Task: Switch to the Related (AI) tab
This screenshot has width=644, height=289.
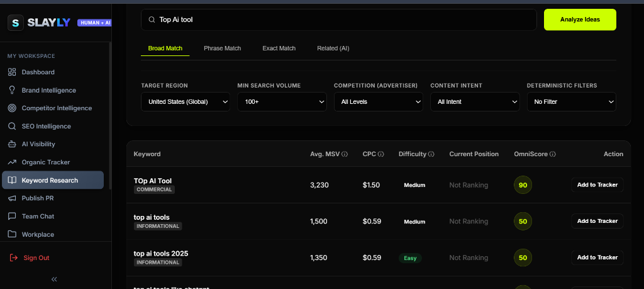Action: (x=333, y=48)
